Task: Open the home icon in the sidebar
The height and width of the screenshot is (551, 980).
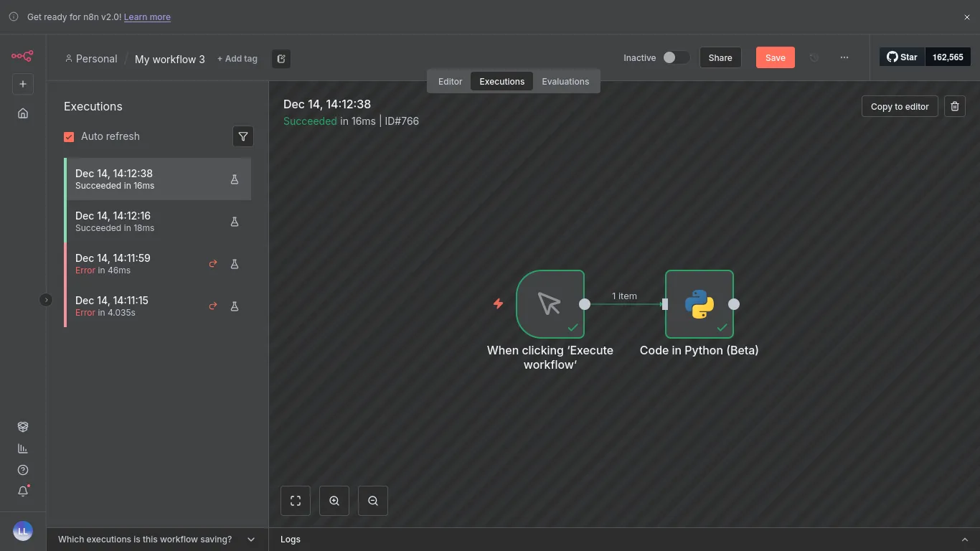Action: pyautogui.click(x=23, y=113)
